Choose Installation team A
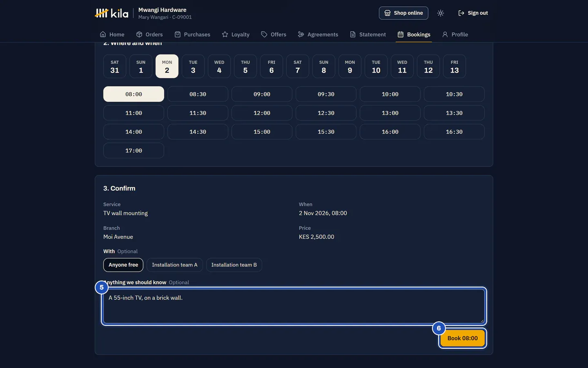The image size is (588, 368). click(x=175, y=265)
